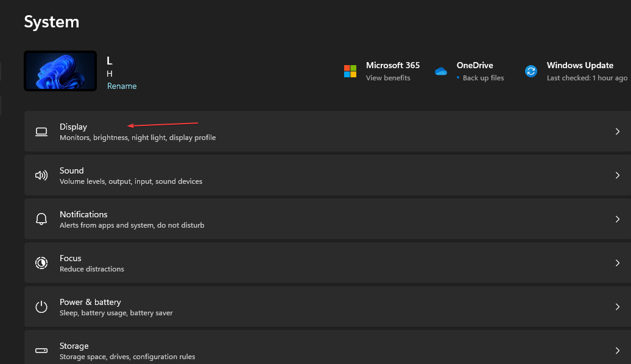Click the OneDrive cloud icon
This screenshot has width=631, height=364.
441,71
